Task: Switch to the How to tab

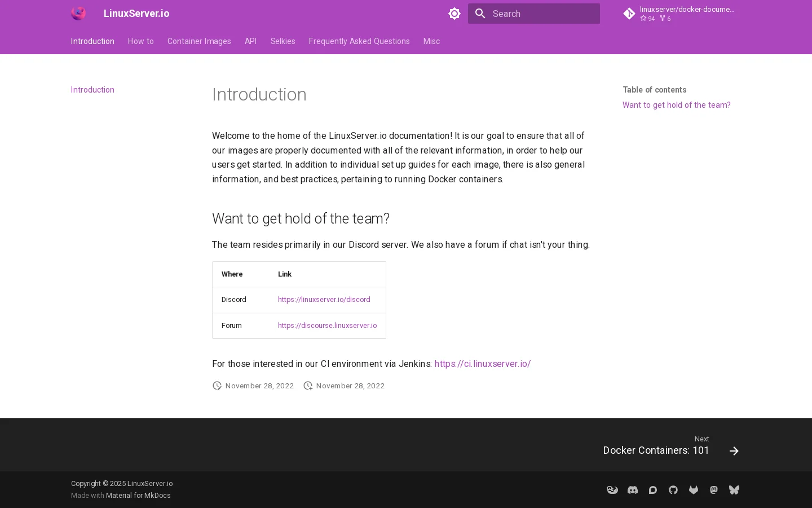Action: coord(141,41)
